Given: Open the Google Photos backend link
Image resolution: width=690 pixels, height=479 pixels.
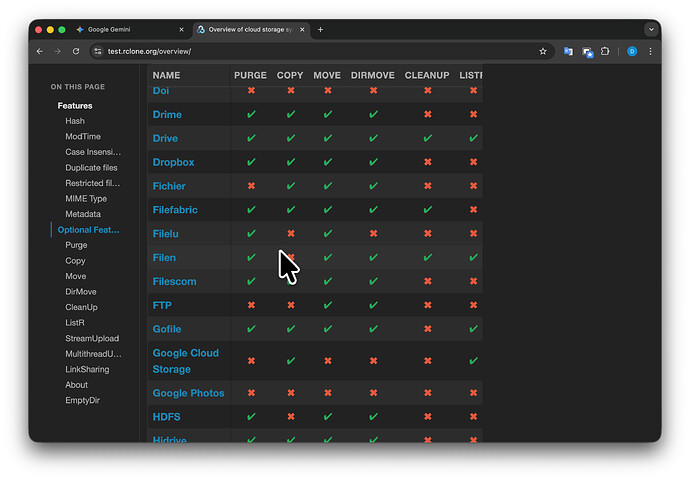Looking at the screenshot, I should pos(188,393).
